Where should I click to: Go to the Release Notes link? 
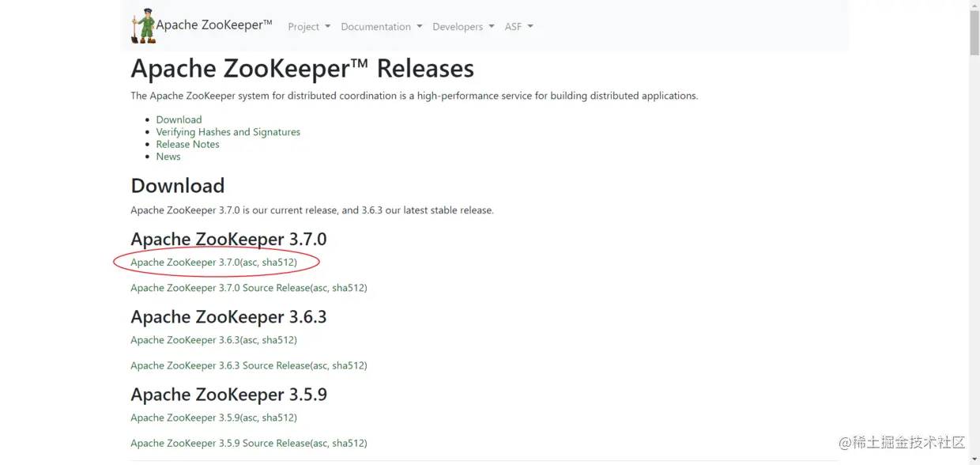click(187, 144)
